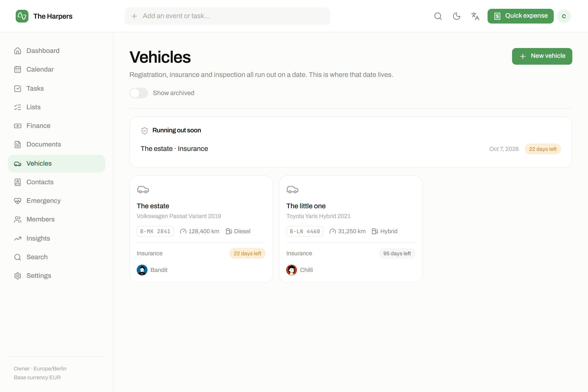
Task: Open the search icon in top bar
Action: (438, 16)
